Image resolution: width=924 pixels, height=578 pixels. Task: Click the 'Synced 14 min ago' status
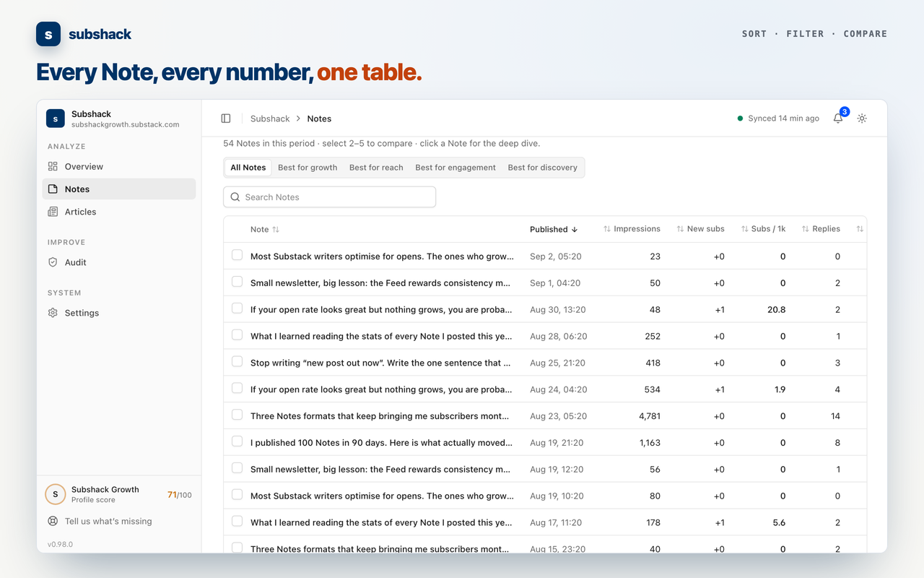click(778, 118)
